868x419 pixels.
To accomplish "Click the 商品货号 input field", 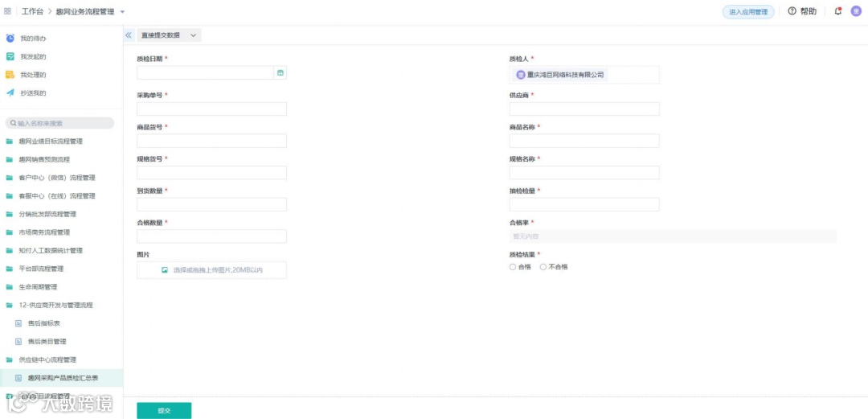I will [211, 141].
